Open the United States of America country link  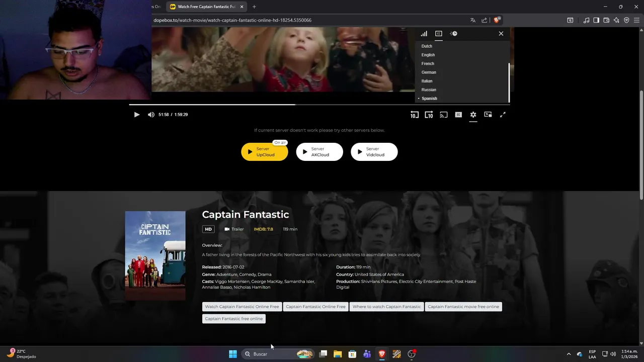pos(379,275)
